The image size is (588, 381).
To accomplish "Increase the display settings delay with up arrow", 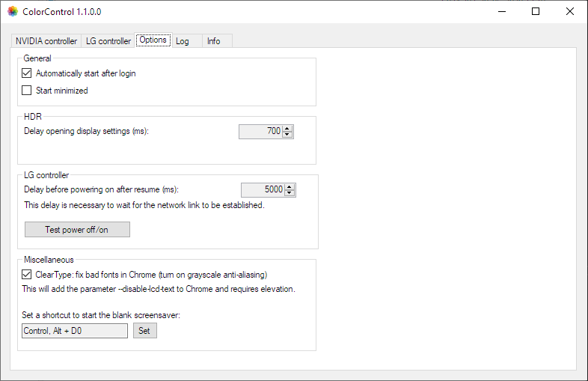I will [287, 129].
